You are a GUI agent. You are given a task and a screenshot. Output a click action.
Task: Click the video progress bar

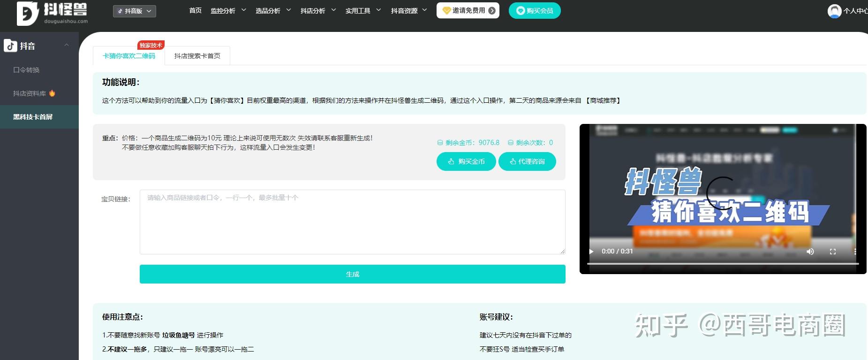[x=723, y=264]
